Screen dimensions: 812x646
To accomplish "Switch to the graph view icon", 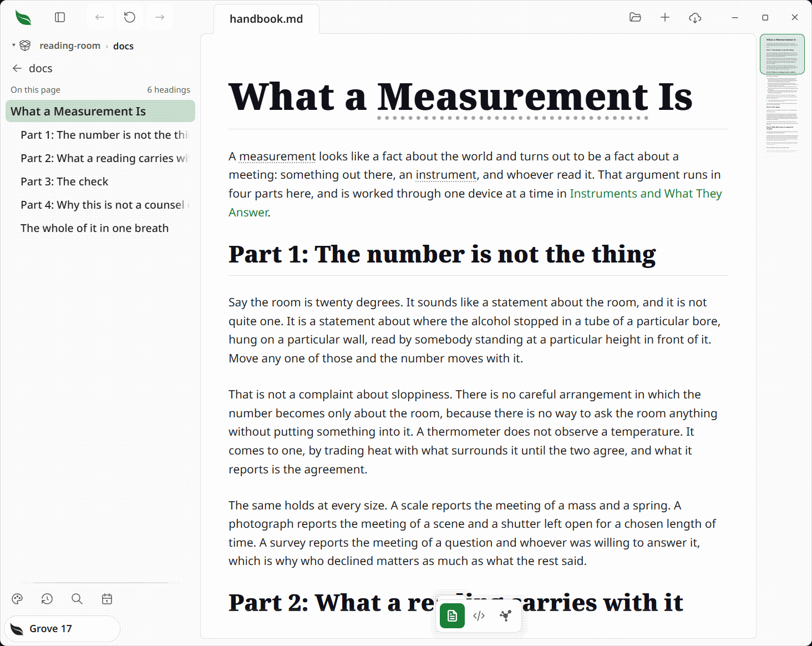I will point(505,616).
